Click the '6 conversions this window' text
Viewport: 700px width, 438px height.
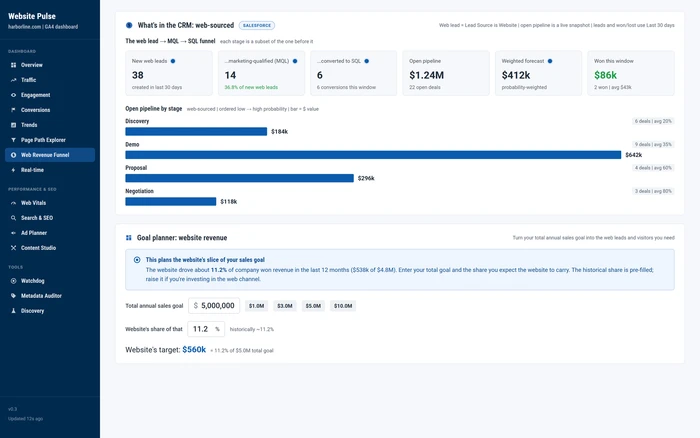tap(346, 88)
